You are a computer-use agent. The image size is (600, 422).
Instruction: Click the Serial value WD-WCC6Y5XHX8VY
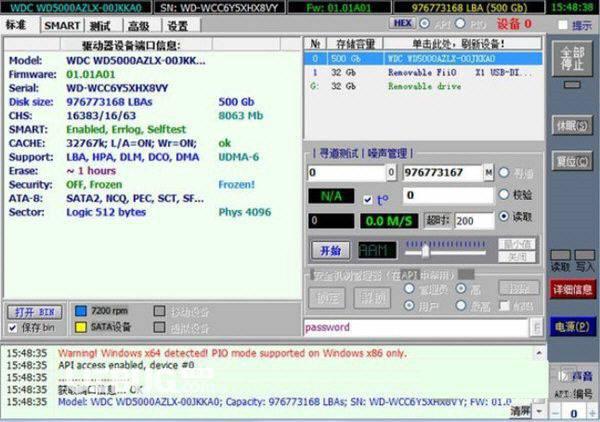click(x=117, y=88)
